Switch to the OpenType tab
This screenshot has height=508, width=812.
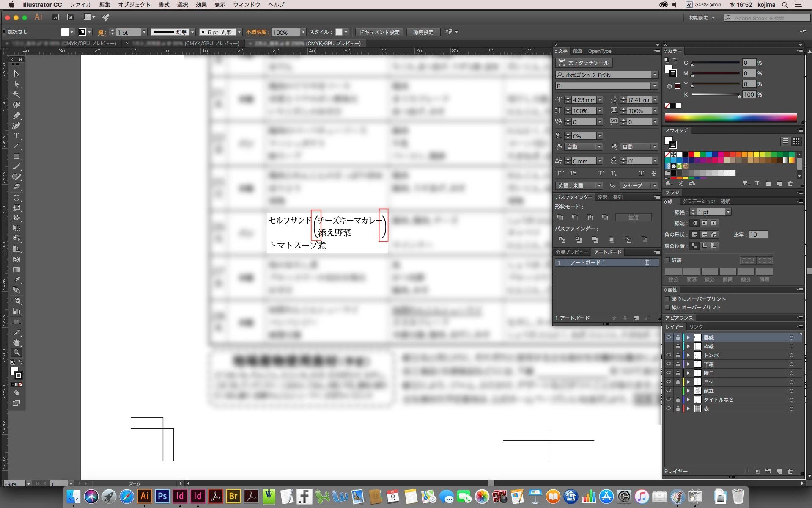click(x=599, y=51)
